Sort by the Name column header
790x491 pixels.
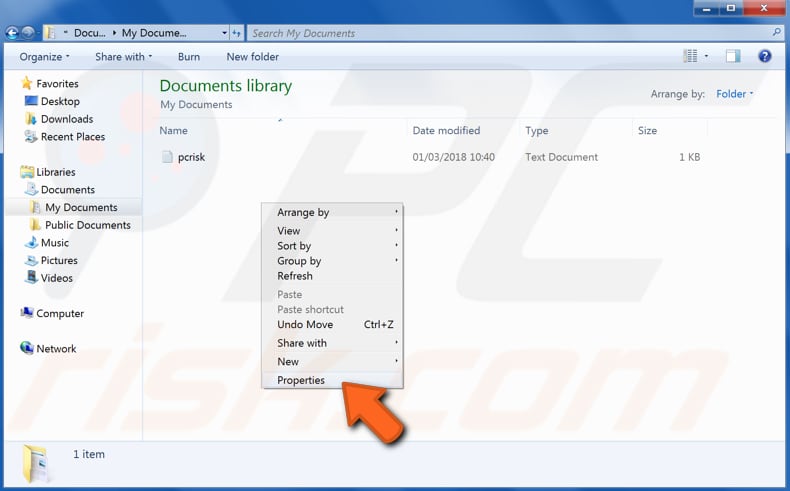(x=173, y=130)
